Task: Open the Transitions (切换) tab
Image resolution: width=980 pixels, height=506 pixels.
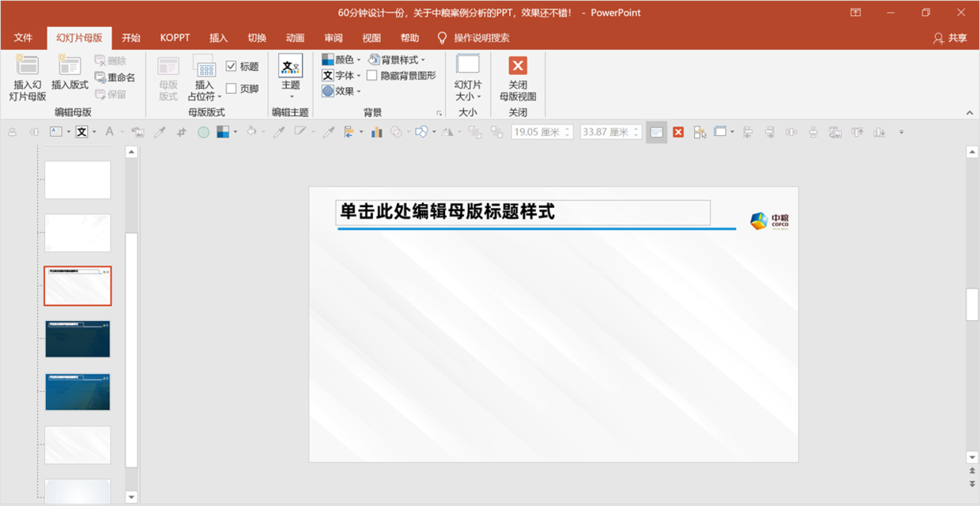Action: click(257, 38)
